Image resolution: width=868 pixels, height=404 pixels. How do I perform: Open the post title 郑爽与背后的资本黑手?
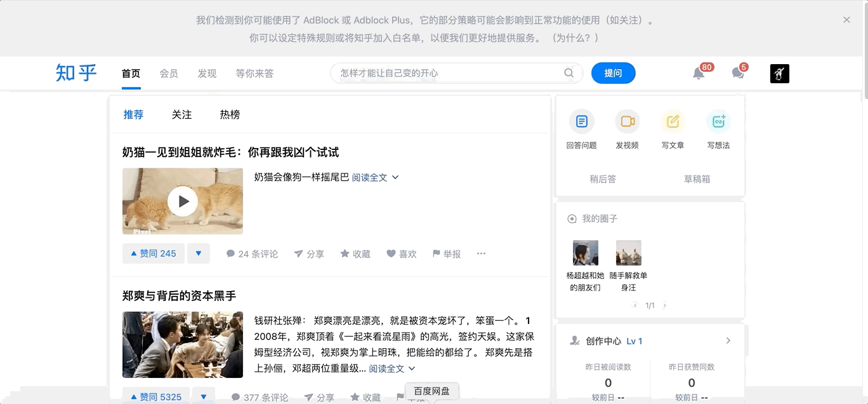click(179, 296)
